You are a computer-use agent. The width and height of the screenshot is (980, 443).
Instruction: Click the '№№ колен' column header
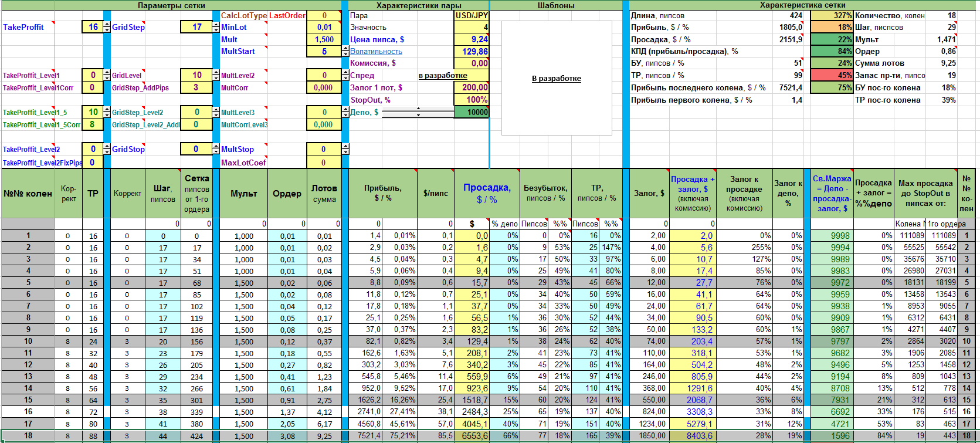tap(28, 194)
